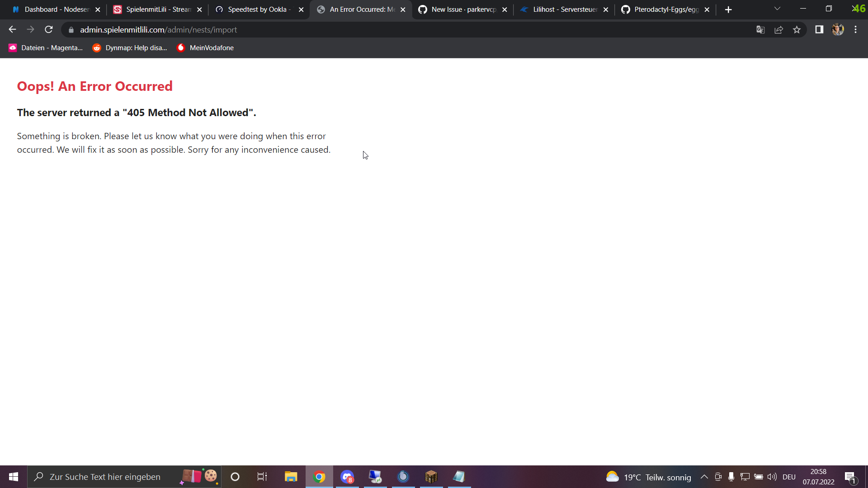868x488 pixels.
Task: Open the tab search dropdown
Action: [777, 9]
